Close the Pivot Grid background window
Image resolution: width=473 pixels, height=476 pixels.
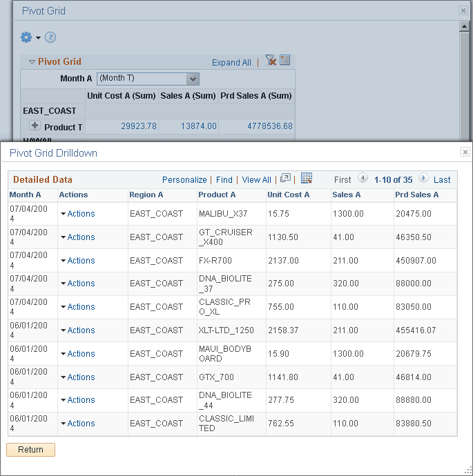point(463,10)
